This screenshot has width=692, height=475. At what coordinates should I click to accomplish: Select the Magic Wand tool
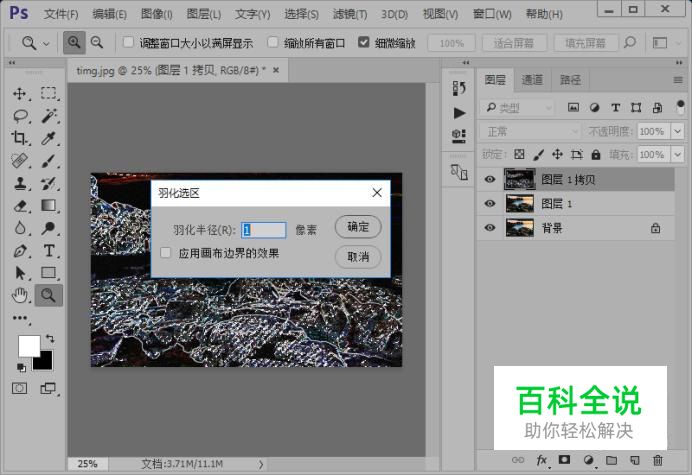48,116
